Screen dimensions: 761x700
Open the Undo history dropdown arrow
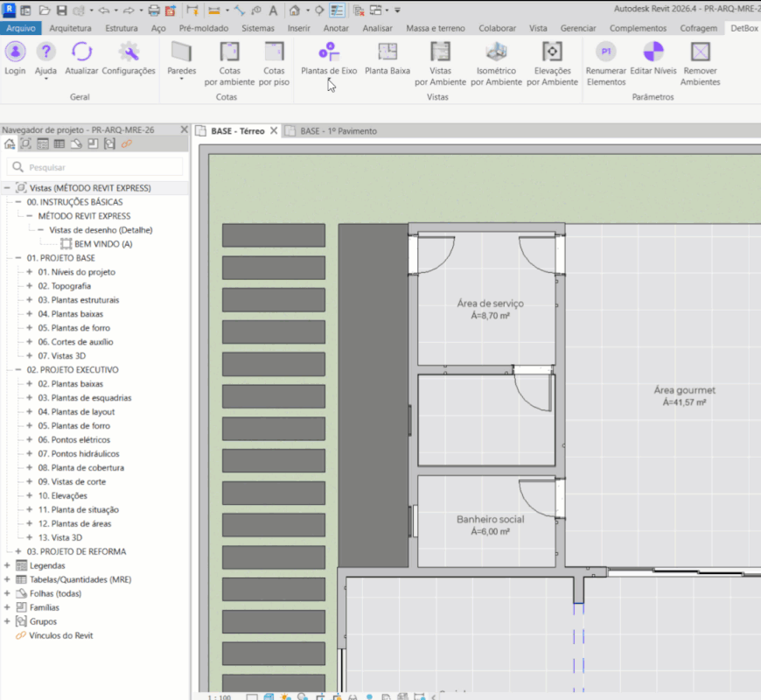[116, 10]
